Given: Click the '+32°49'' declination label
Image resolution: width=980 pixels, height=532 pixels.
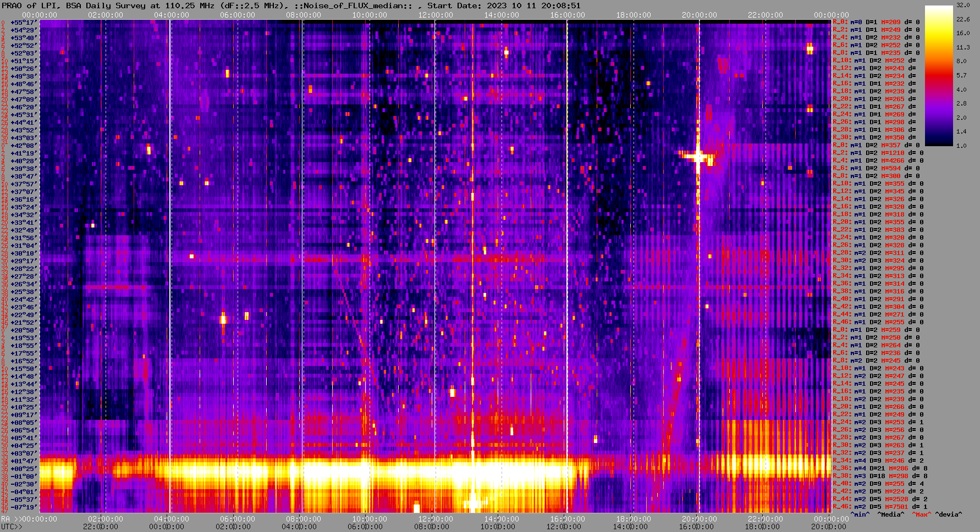Looking at the screenshot, I should [23, 230].
